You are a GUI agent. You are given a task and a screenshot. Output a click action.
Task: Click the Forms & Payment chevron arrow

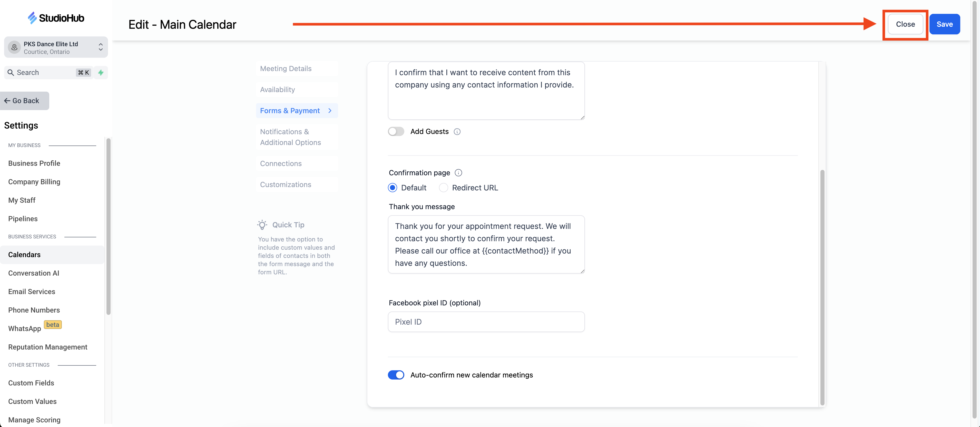click(330, 110)
